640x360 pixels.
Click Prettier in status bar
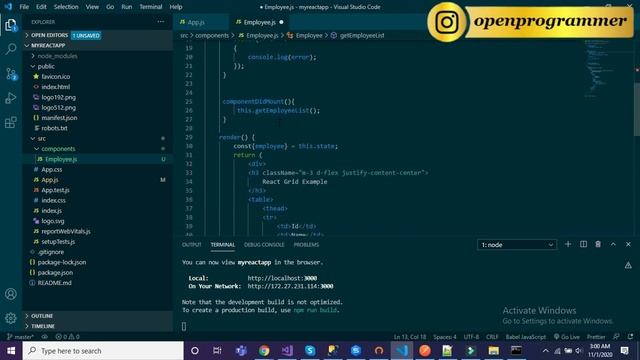(596, 337)
